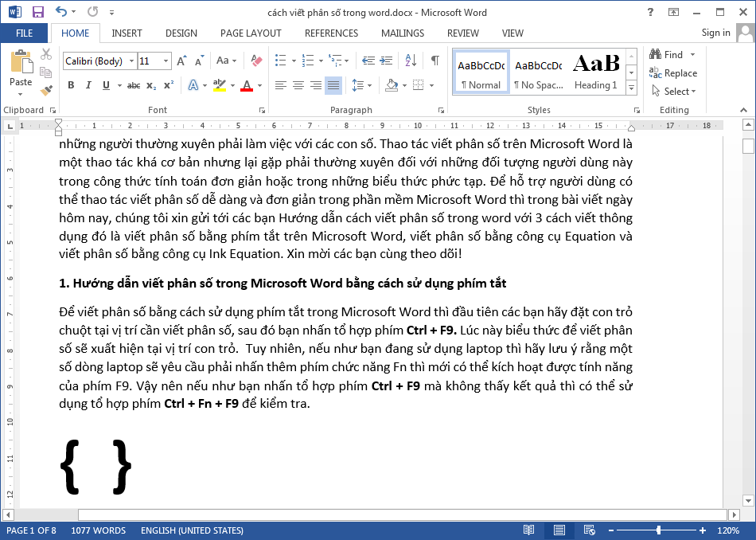This screenshot has width=756, height=540.
Task: Open the FILE tab
Action: (24, 33)
